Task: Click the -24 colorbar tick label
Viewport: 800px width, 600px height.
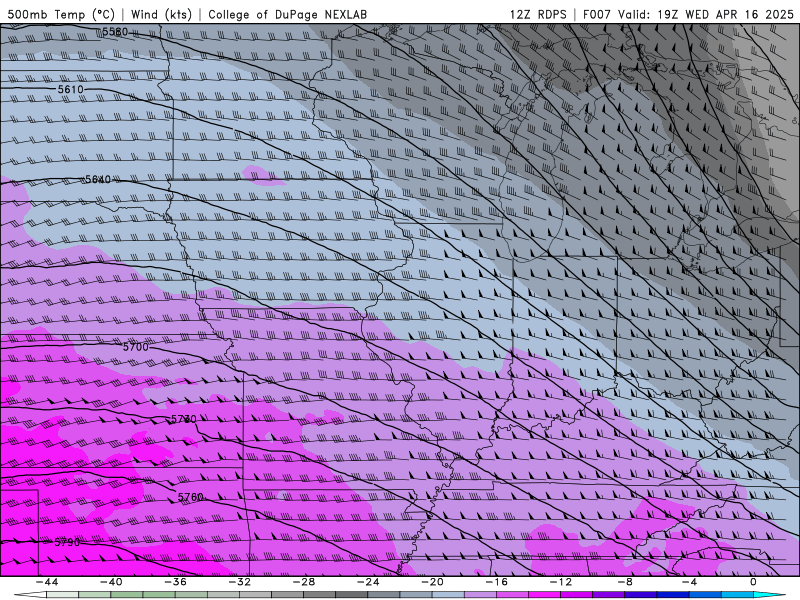Action: point(368,582)
